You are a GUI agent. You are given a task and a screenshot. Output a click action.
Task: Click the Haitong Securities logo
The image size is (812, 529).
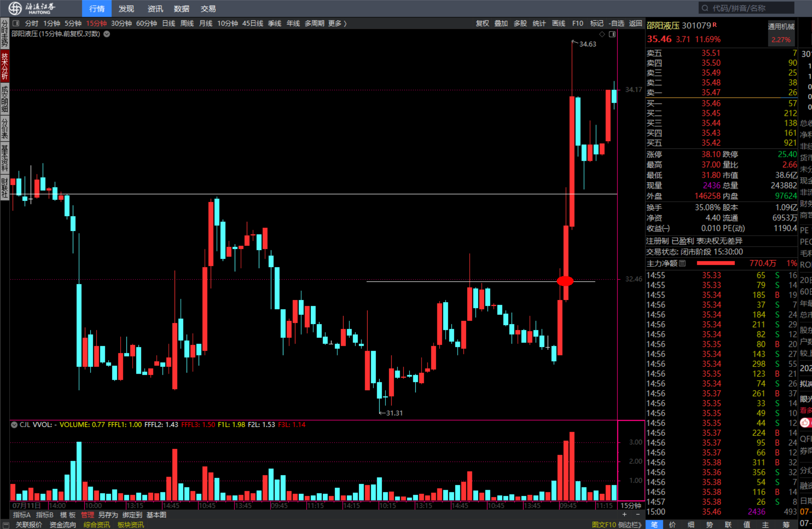(x=32, y=8)
